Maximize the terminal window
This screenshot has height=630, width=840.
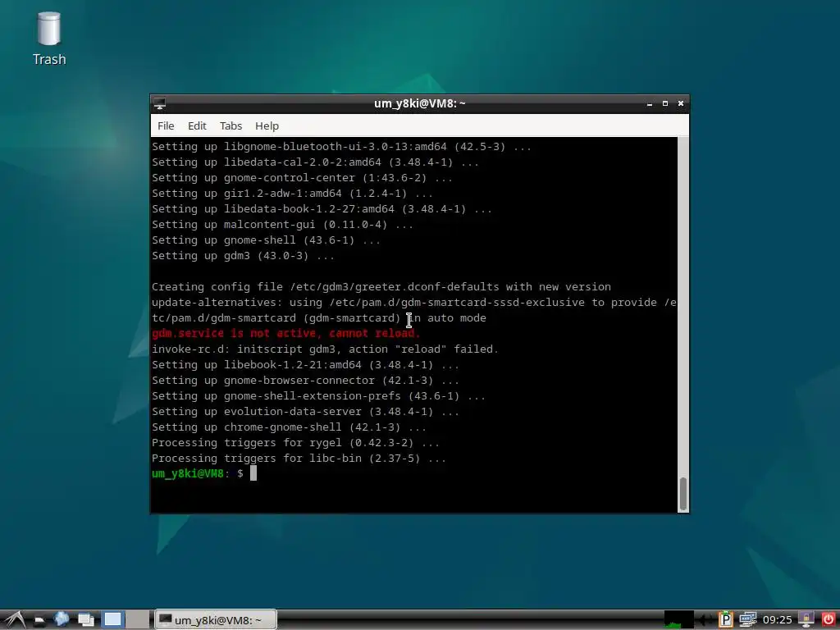point(665,103)
